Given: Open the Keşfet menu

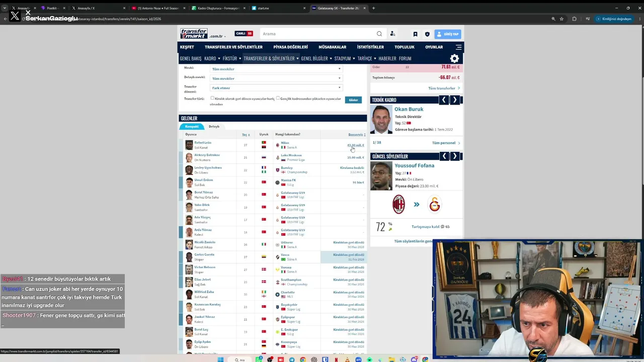Looking at the screenshot, I should coord(187,47).
